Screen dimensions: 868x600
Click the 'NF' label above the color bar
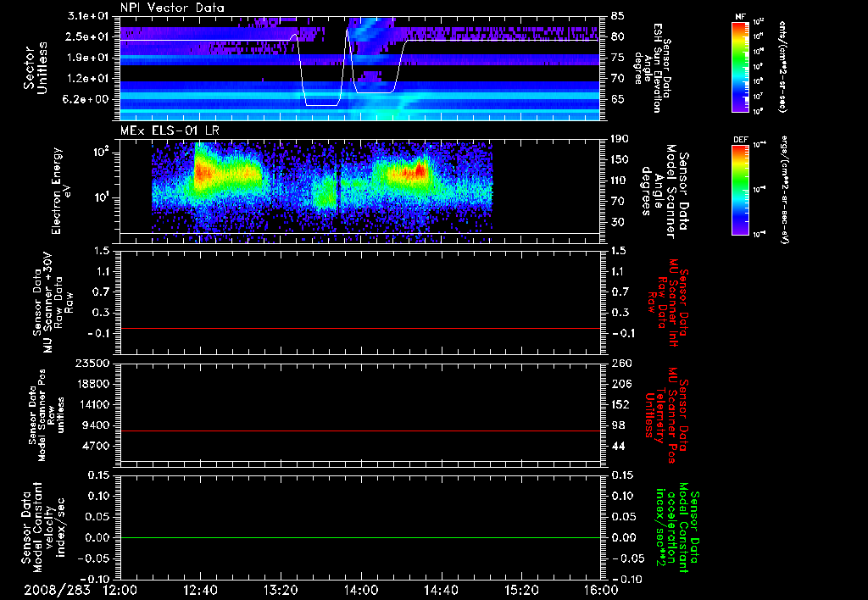click(740, 17)
